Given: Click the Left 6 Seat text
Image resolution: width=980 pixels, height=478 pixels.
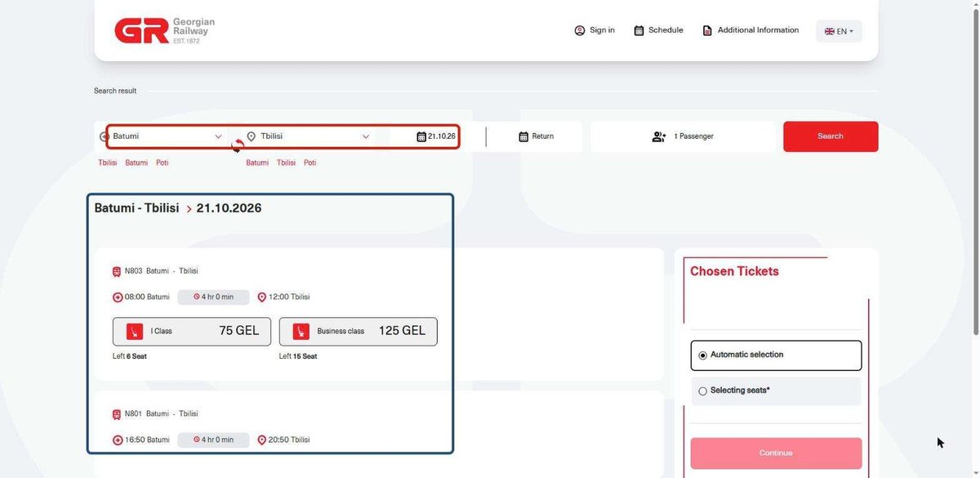Looking at the screenshot, I should (x=130, y=356).
